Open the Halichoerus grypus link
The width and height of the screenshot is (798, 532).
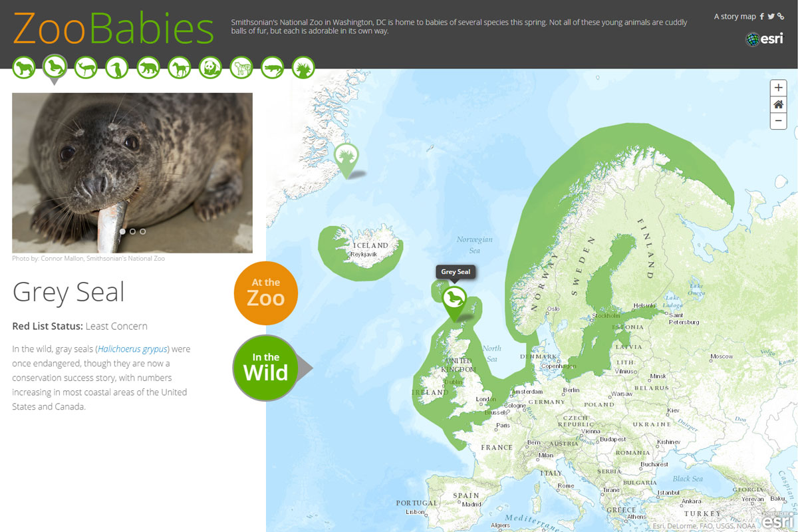(132, 348)
